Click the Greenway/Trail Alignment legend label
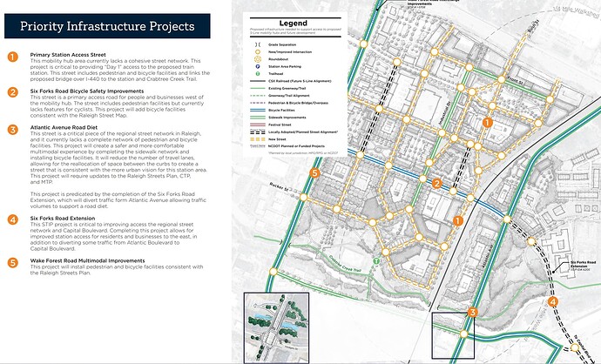This screenshot has width=601, height=364. (288, 96)
